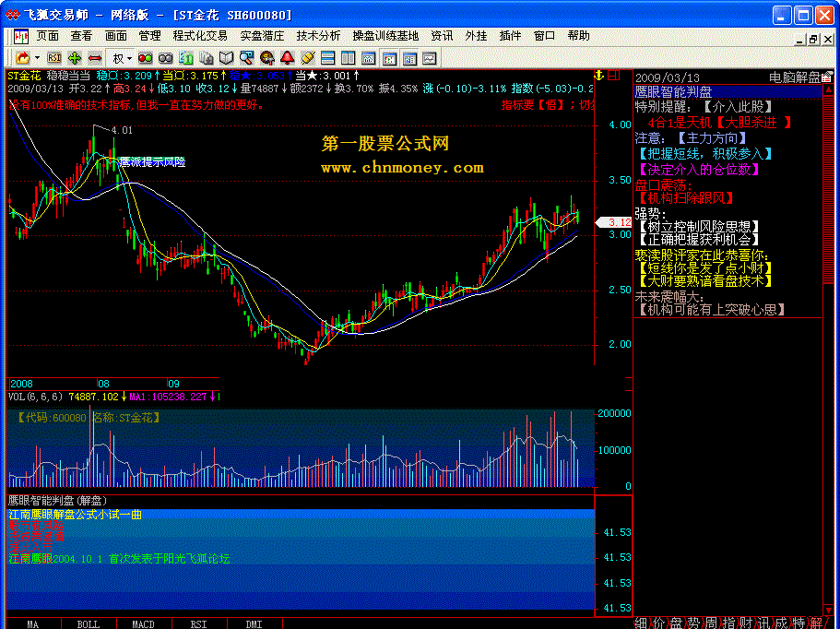Screen dimensions: 840x629
Task: Click the line-chart monitor toolbar icon
Action: tap(429, 58)
